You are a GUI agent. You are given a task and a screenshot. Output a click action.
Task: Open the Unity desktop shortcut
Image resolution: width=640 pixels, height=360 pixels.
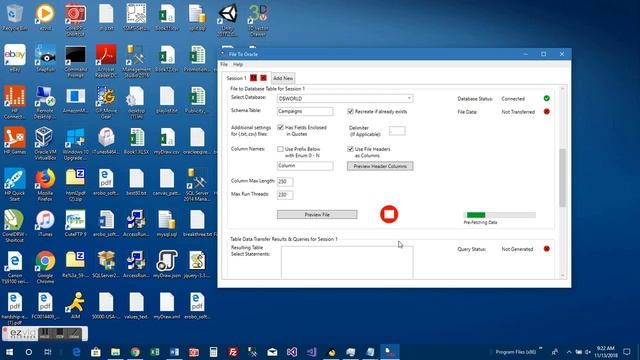[x=228, y=20]
